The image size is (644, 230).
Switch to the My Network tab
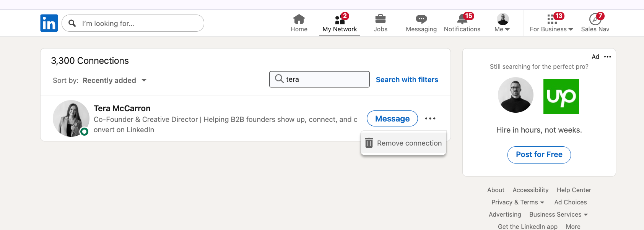pyautogui.click(x=340, y=23)
